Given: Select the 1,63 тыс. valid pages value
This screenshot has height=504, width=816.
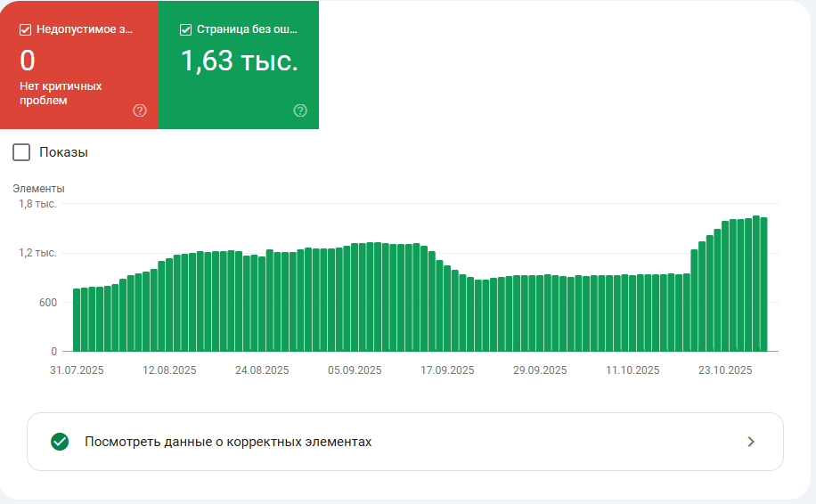Looking at the screenshot, I should coord(240,61).
